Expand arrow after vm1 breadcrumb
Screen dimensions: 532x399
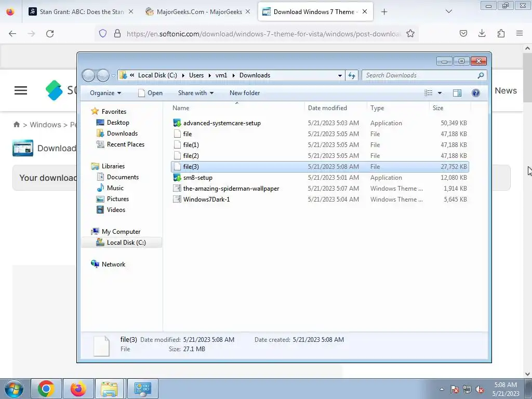coord(233,75)
